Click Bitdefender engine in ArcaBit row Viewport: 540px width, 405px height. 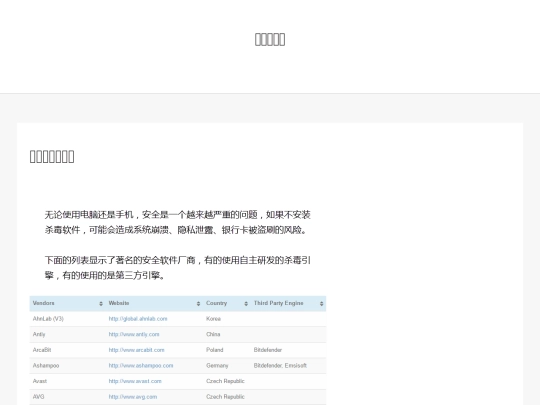[268, 350]
